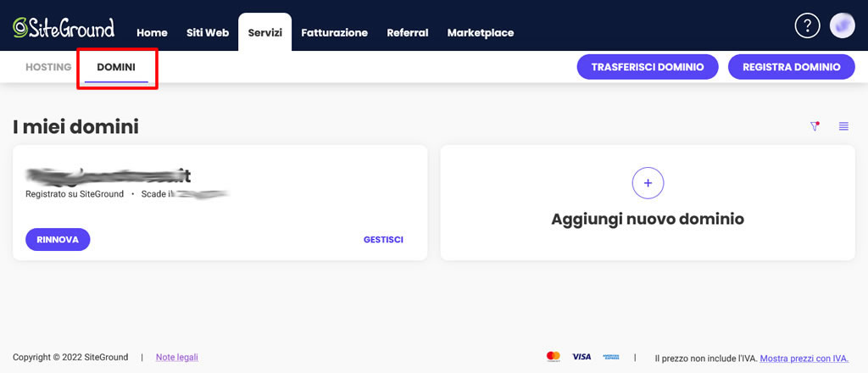
Task: Open the Note legali link
Action: 177,357
